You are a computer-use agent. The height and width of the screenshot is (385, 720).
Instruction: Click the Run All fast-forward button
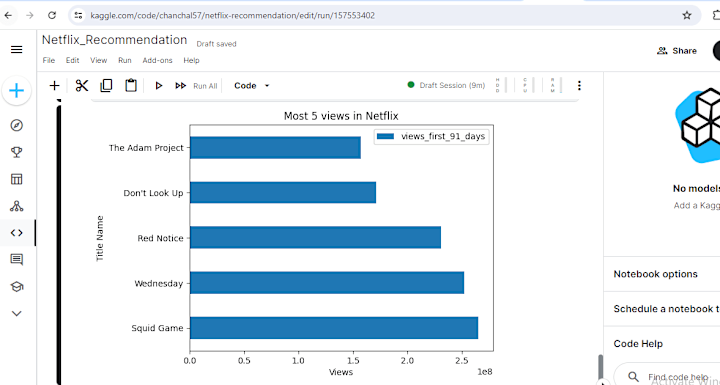tap(196, 86)
